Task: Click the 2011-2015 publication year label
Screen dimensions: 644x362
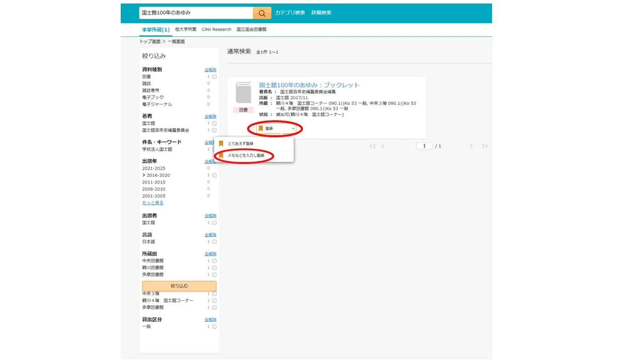Action: pos(153,183)
